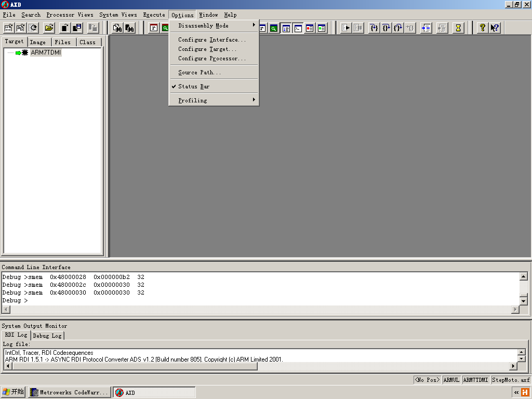This screenshot has width=532, height=399.
Task: Click the Go execution icon
Action: click(345, 28)
